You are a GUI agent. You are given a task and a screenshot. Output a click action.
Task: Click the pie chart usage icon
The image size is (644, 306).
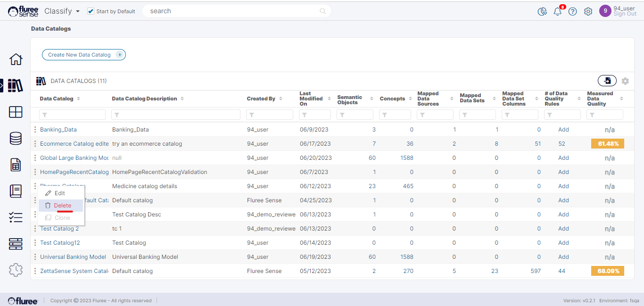coord(542,12)
